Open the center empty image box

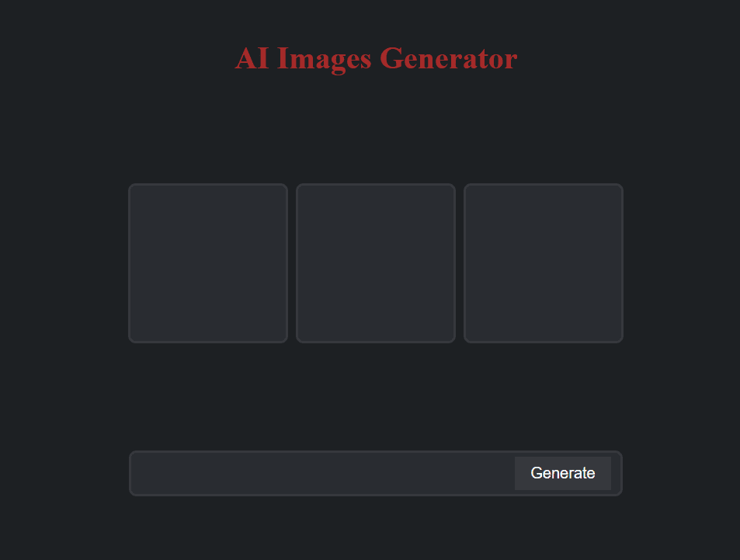click(376, 263)
